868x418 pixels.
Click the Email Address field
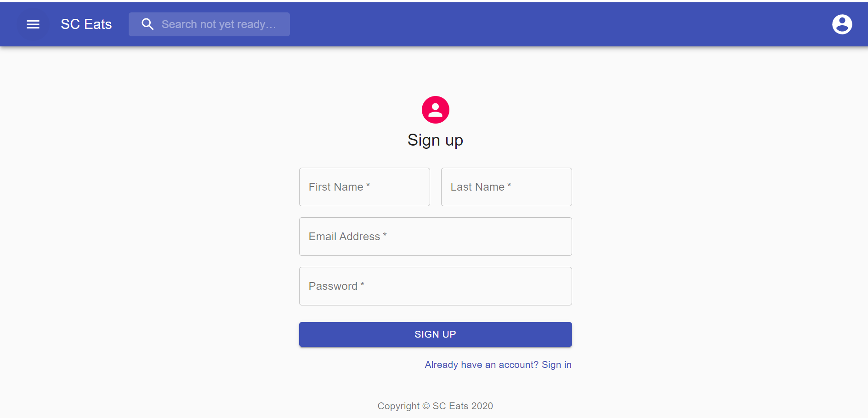click(435, 237)
